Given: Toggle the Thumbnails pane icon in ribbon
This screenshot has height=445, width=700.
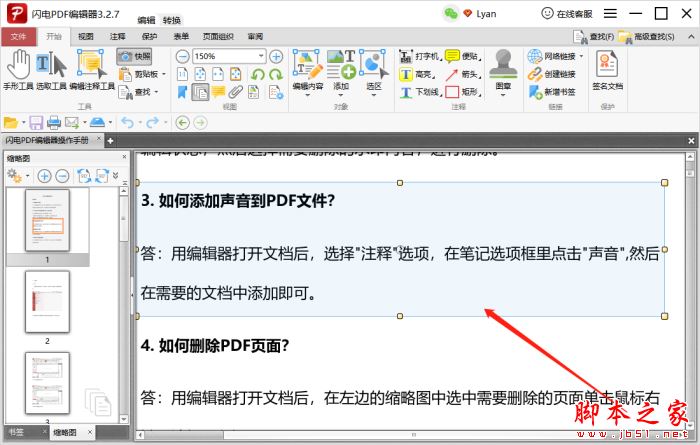Looking at the screenshot, I should pyautogui.click(x=200, y=92).
